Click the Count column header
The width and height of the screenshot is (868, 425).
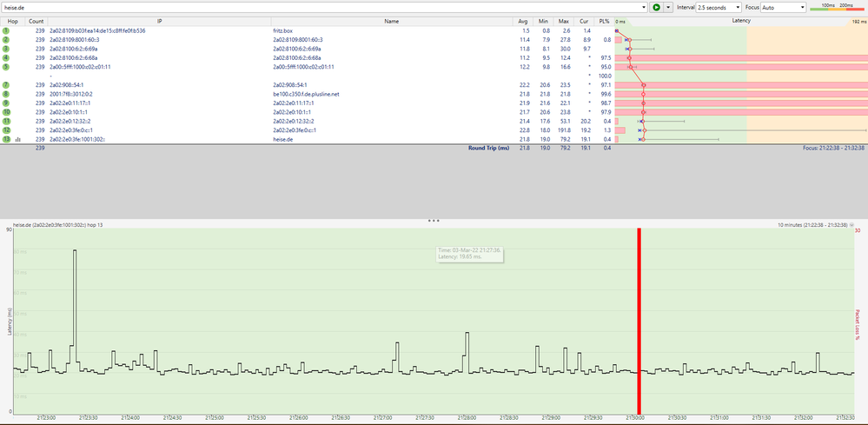point(36,21)
